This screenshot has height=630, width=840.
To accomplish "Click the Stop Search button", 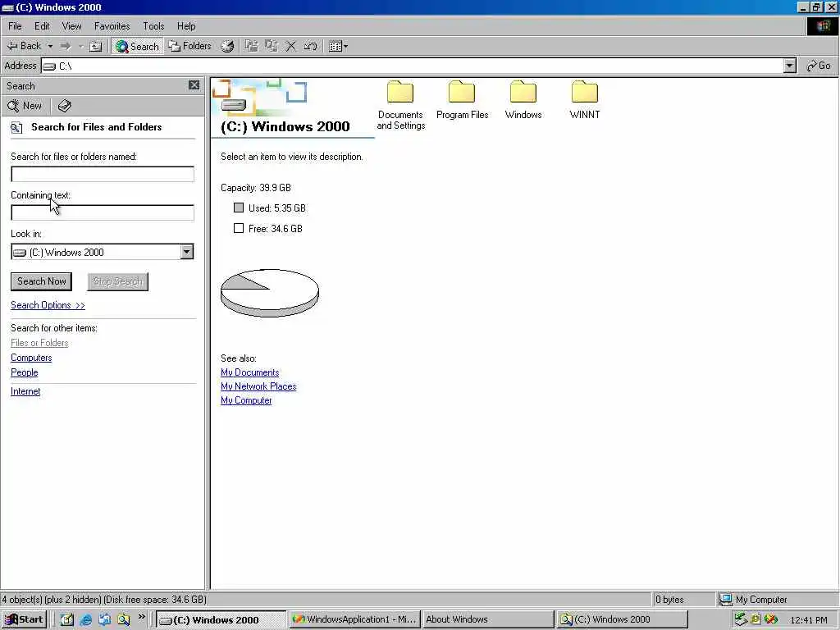I will point(118,281).
